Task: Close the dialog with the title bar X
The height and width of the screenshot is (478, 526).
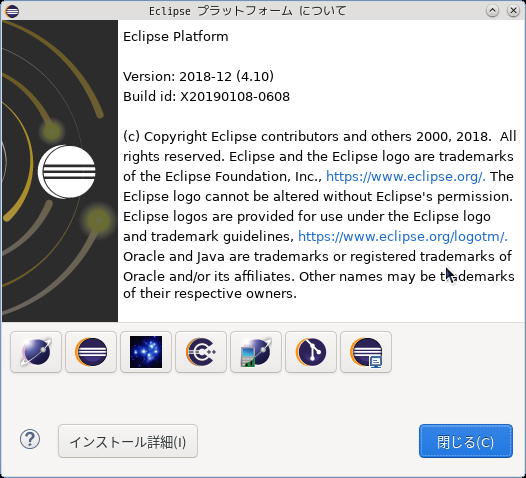Action: [513, 11]
